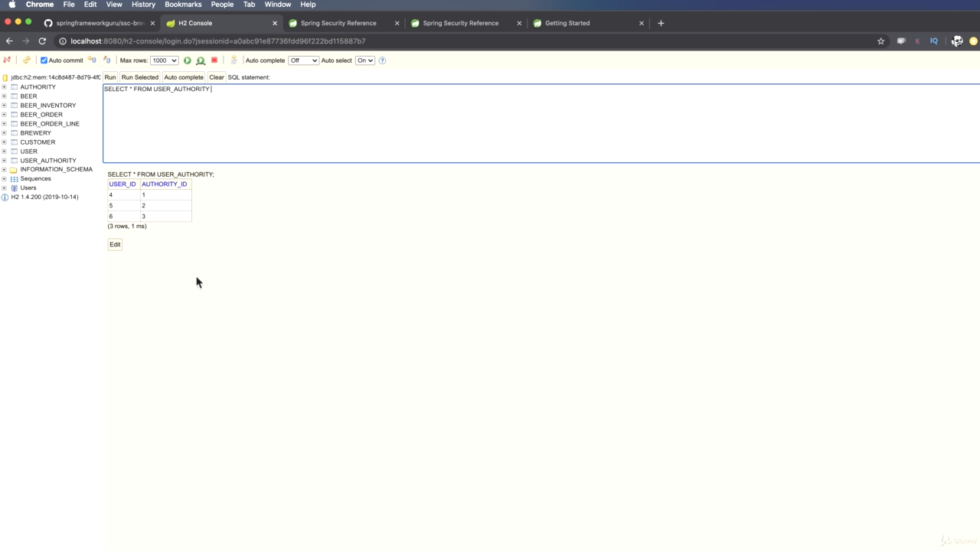Expand the BEER_ORDER_LINE table node

coord(5,124)
